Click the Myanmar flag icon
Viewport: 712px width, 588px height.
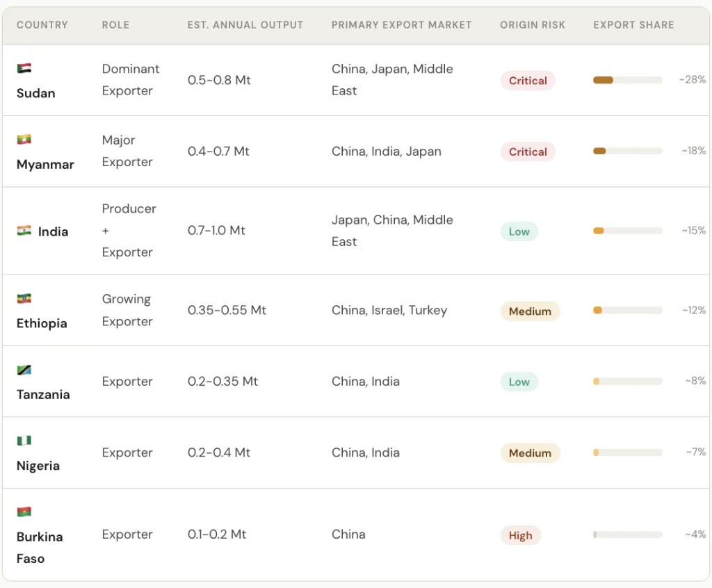pyautogui.click(x=24, y=140)
